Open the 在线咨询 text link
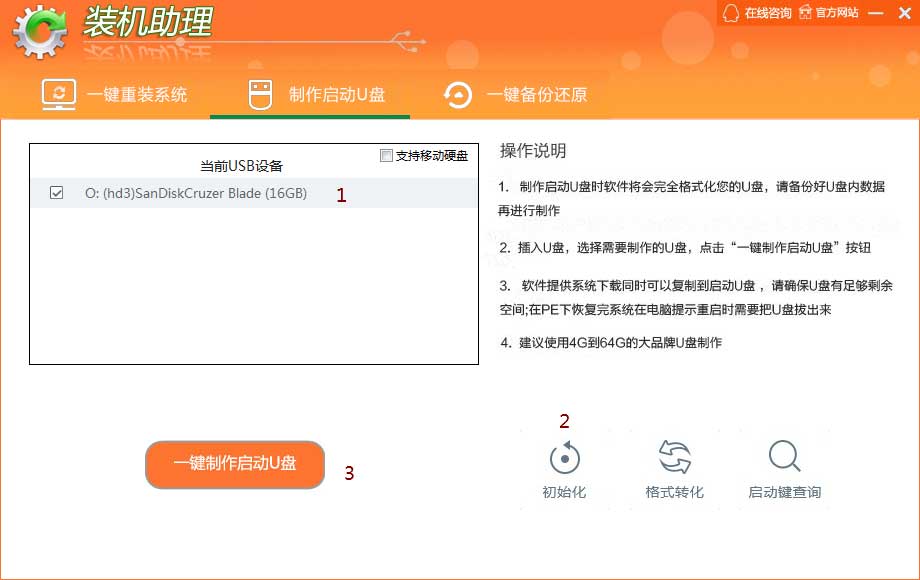The height and width of the screenshot is (580, 920). pyautogui.click(x=767, y=13)
